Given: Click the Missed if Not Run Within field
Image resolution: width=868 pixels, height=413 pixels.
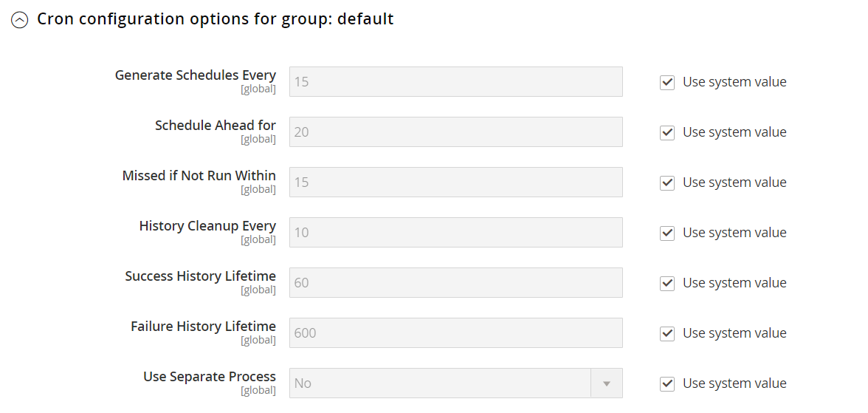Looking at the screenshot, I should click(x=455, y=182).
